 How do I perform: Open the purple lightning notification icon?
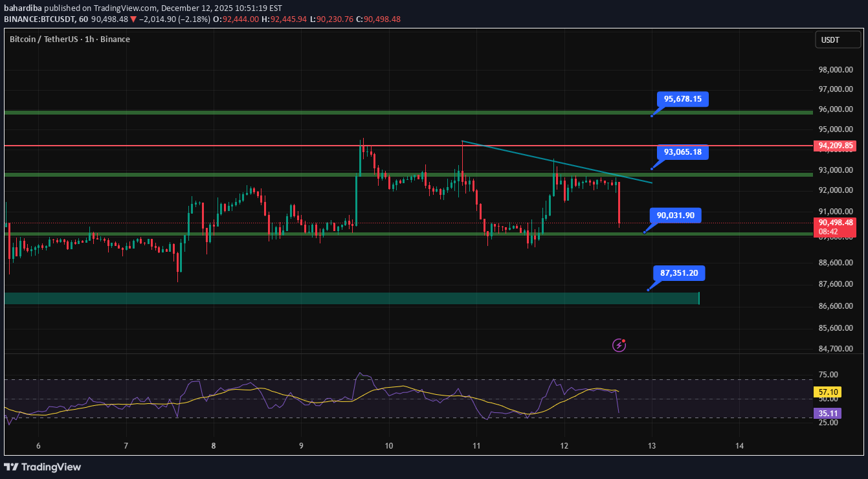[x=619, y=346]
